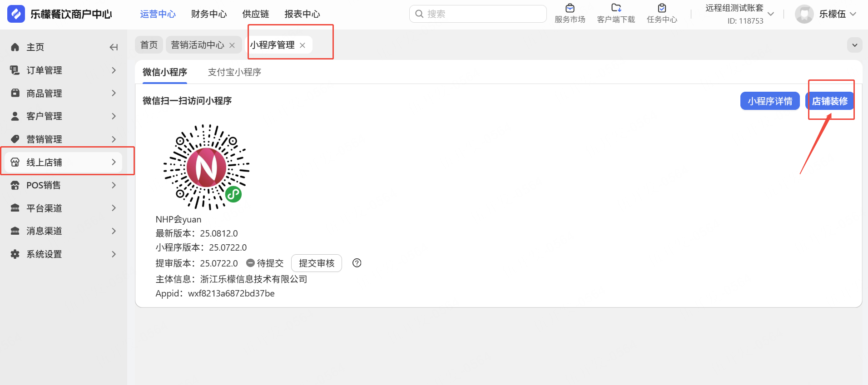
Task: Open the 财务中心 top menu
Action: pyautogui.click(x=209, y=14)
